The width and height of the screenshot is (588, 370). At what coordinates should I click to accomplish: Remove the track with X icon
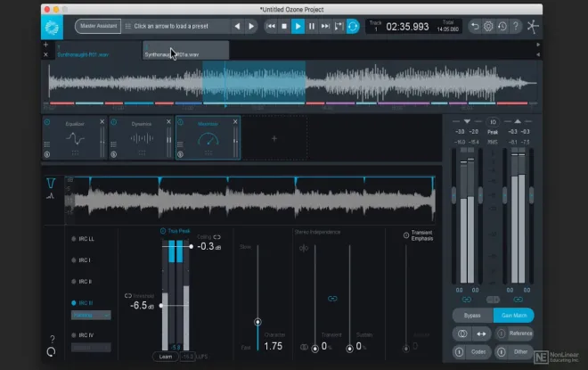(45, 54)
